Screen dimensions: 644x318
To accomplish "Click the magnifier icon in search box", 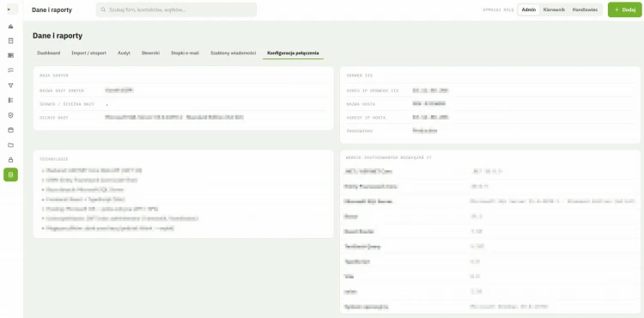I will pos(103,9).
